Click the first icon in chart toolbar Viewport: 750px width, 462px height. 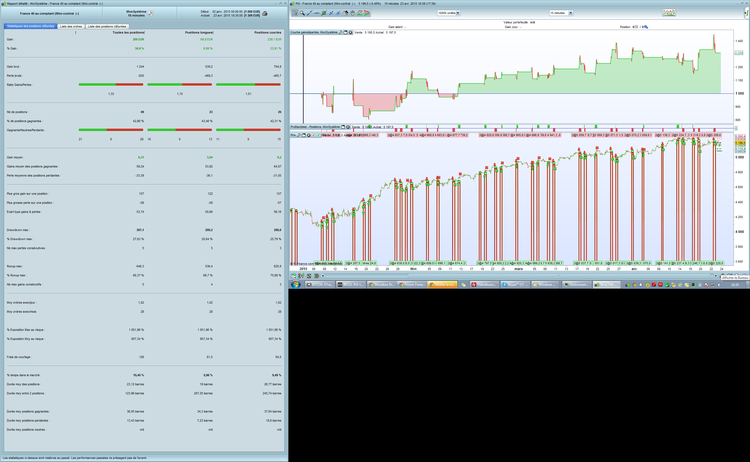296,13
